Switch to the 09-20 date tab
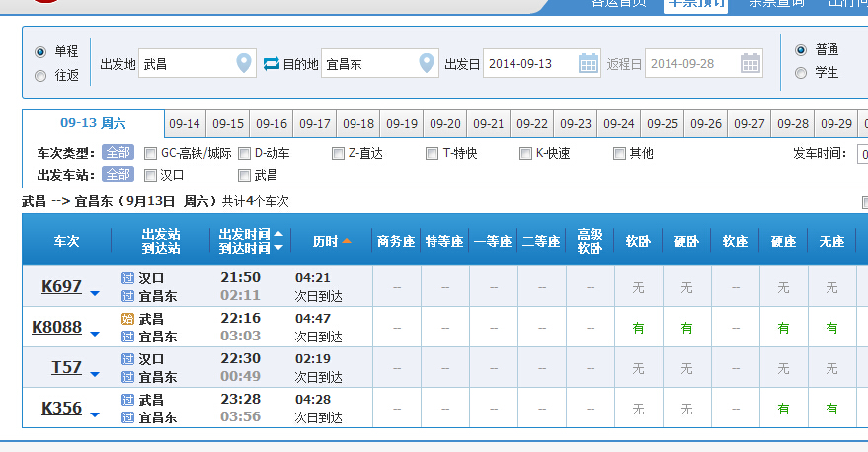The height and width of the screenshot is (452, 868). 445,124
